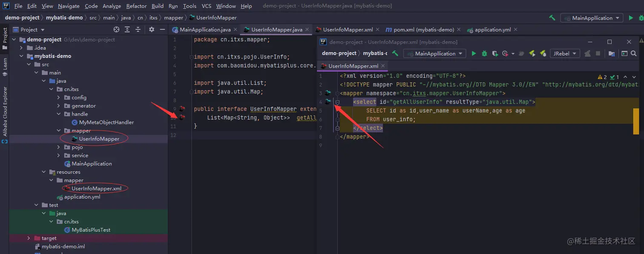Open the Tools menu
The image size is (644, 254).
[190, 6]
